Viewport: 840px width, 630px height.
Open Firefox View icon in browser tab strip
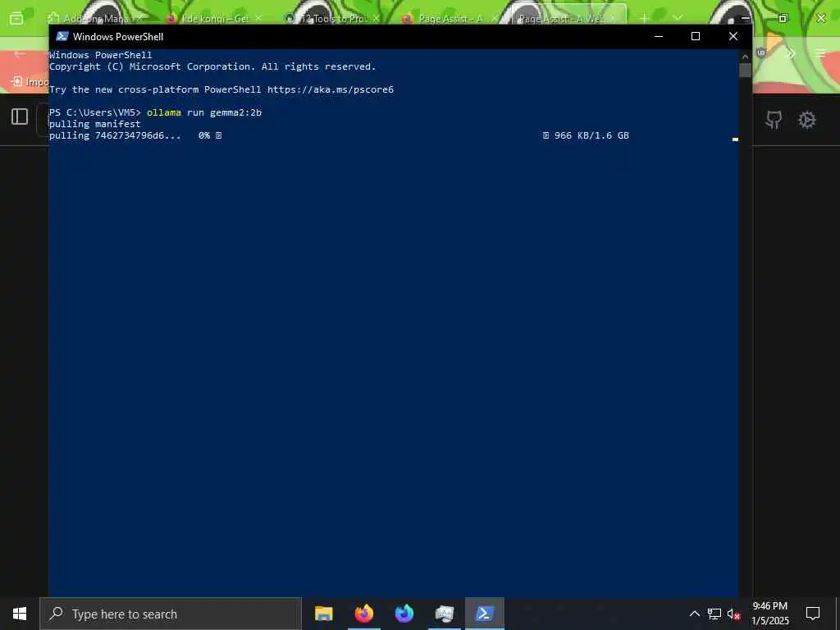16,19
